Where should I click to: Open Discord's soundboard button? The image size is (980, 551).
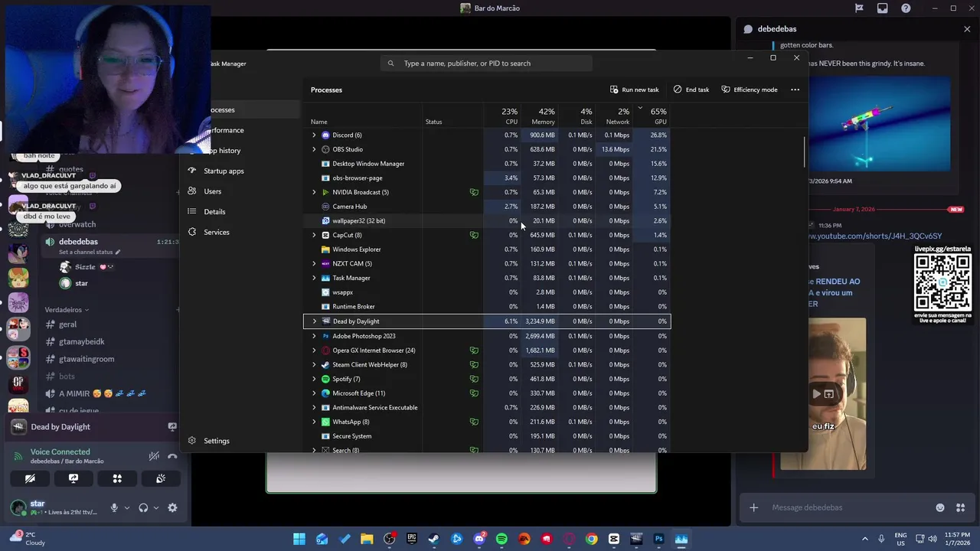[x=161, y=478]
